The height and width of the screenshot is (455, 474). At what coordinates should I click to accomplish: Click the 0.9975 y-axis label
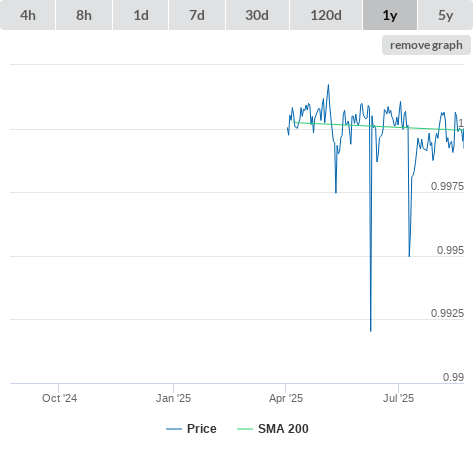pos(447,186)
